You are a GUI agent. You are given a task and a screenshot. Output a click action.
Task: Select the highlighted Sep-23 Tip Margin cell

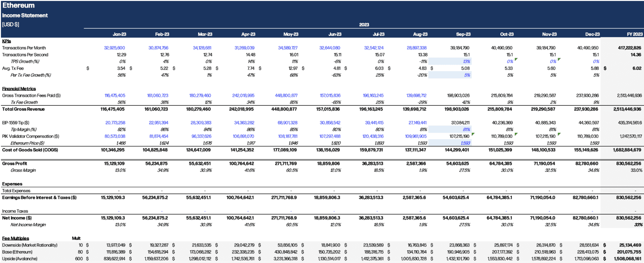[450, 130]
